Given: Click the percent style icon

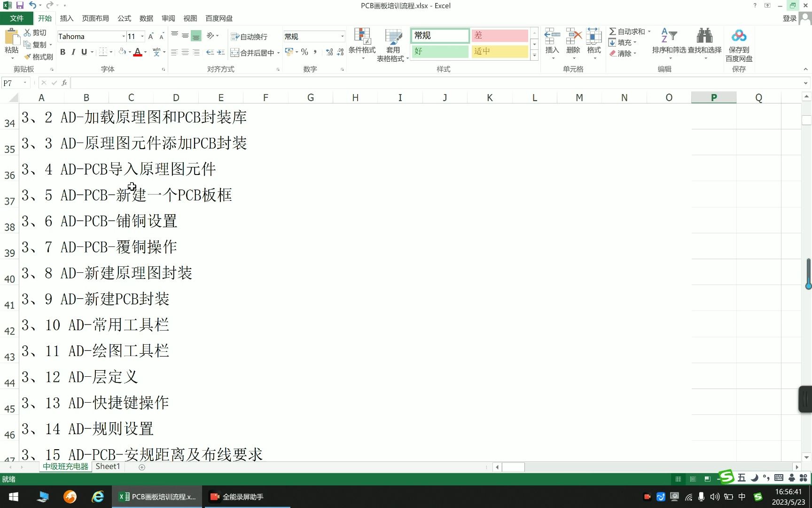Looking at the screenshot, I should click(304, 52).
